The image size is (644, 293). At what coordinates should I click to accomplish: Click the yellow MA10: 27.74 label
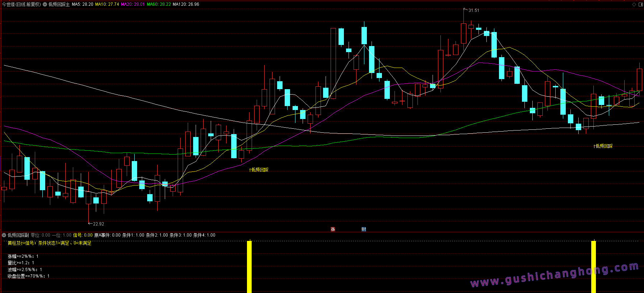coord(107,4)
